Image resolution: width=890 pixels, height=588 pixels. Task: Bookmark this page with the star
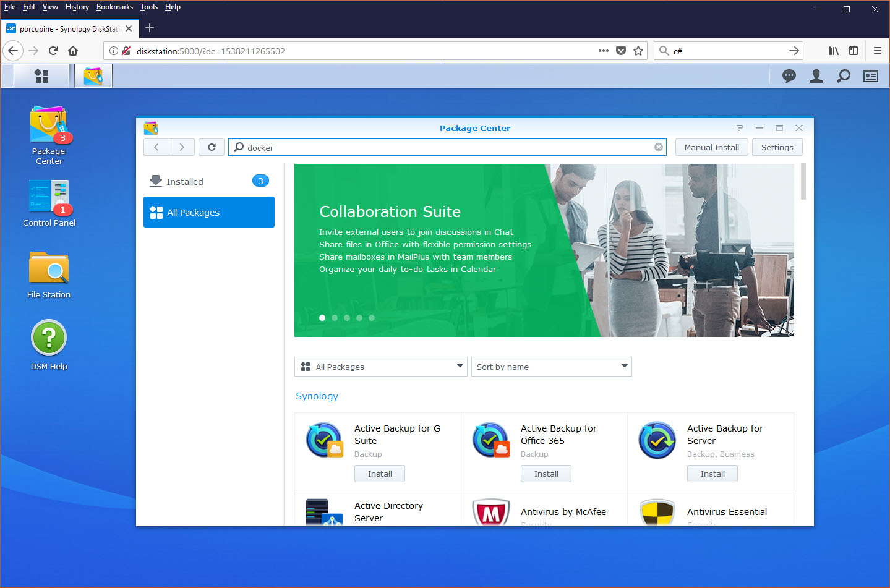coord(638,51)
